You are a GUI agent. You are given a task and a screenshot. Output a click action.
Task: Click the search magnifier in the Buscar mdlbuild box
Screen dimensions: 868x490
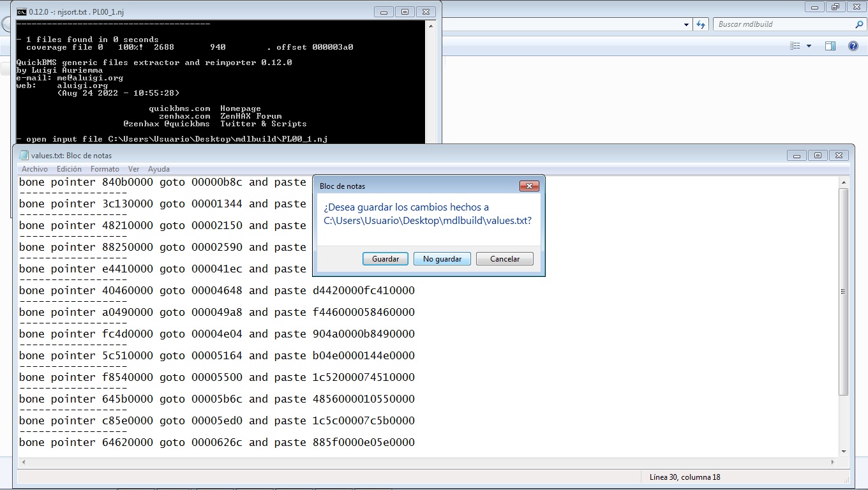click(x=858, y=24)
